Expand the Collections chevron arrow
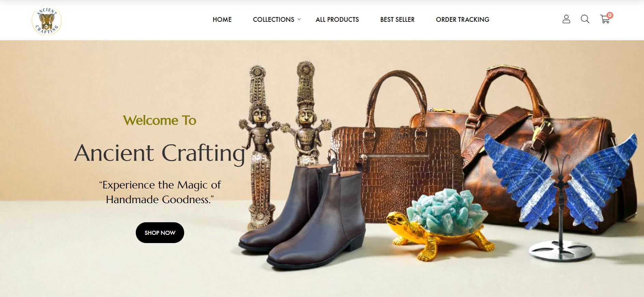The height and width of the screenshot is (297, 644). [x=299, y=19]
